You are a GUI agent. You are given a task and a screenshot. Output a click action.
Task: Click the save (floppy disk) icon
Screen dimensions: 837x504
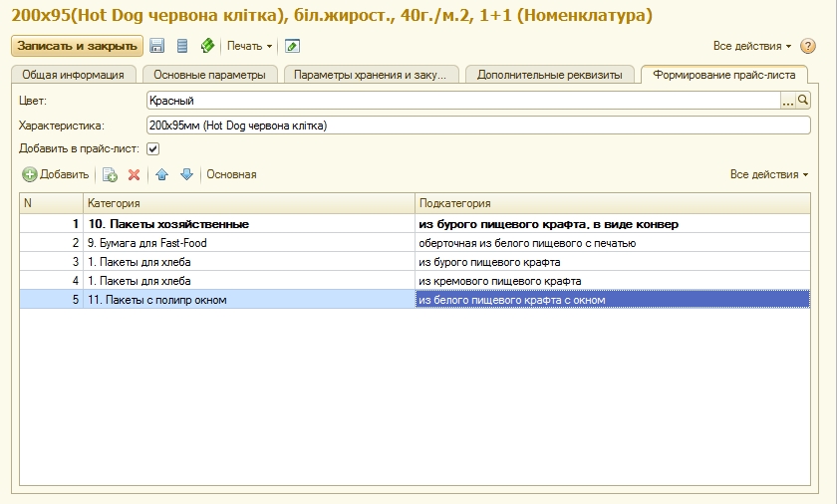157,46
